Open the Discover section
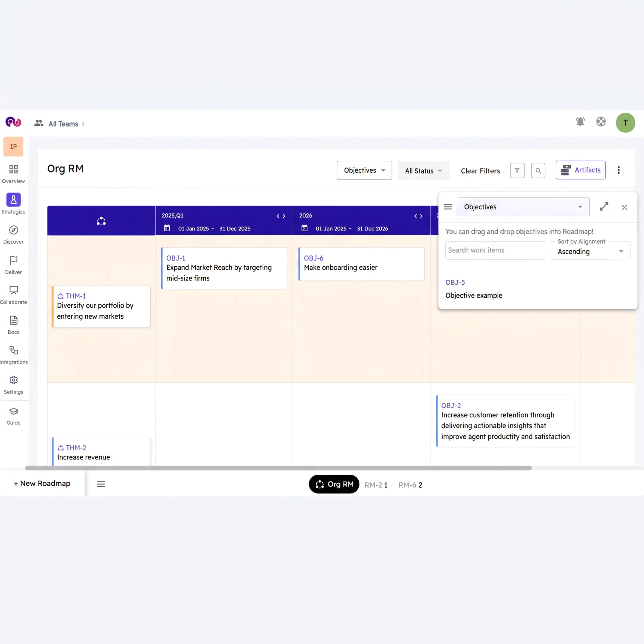 [x=13, y=235]
